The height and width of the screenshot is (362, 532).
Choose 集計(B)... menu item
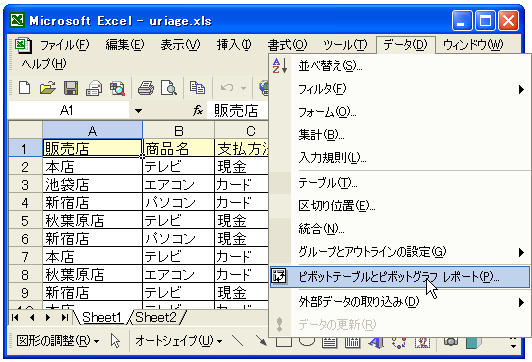tap(400, 135)
